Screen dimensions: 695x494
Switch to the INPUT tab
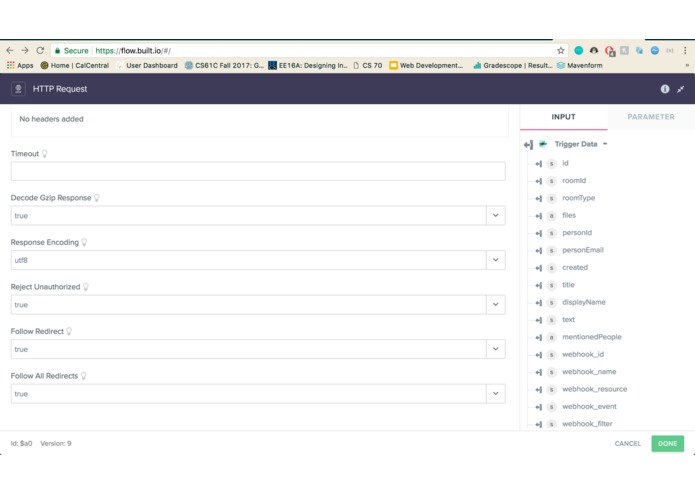563,117
